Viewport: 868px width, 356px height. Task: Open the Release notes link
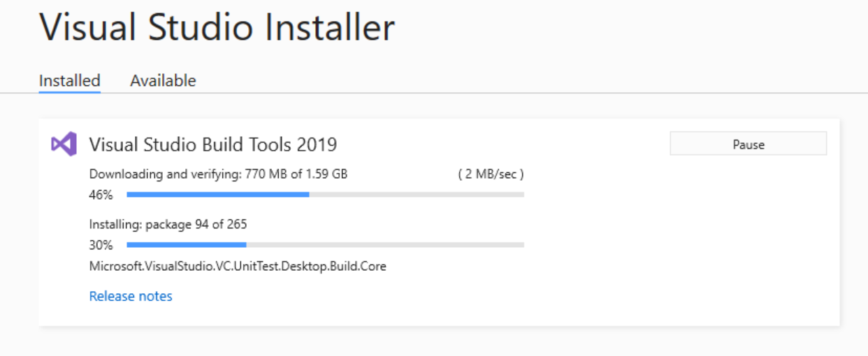click(x=131, y=296)
